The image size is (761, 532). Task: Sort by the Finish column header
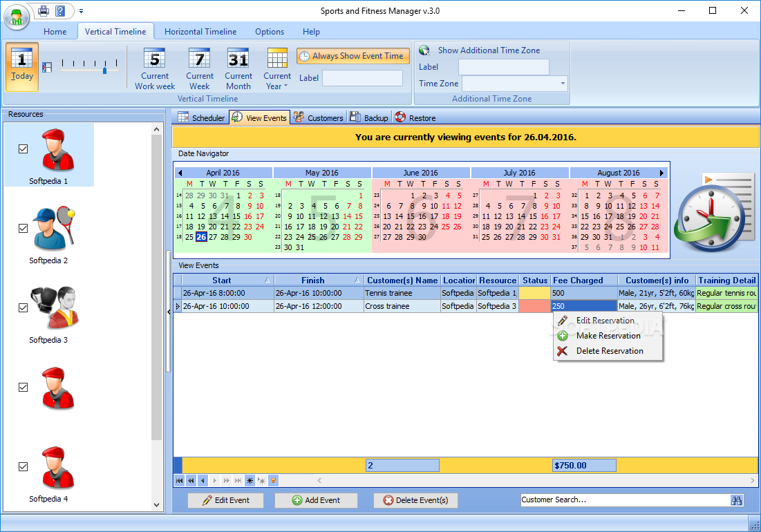319,281
